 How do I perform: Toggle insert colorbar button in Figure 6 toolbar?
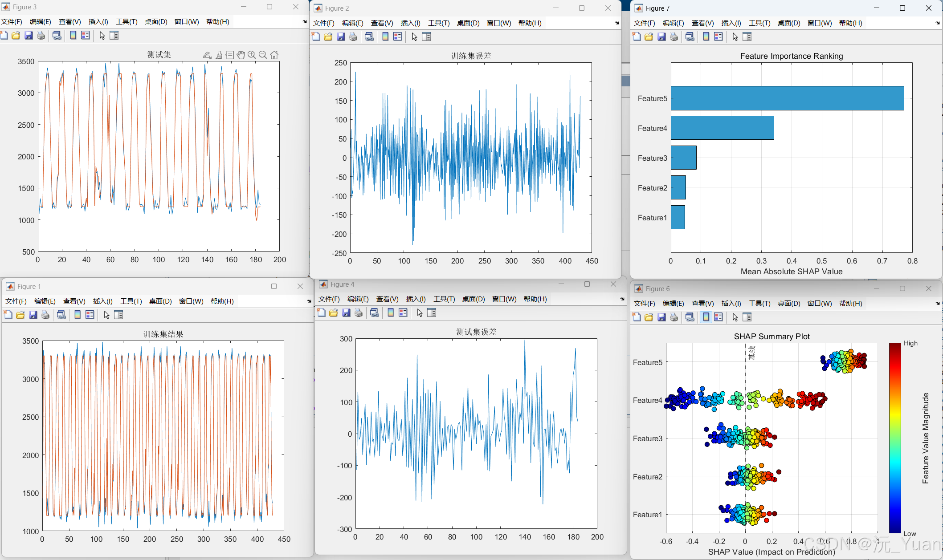point(706,317)
